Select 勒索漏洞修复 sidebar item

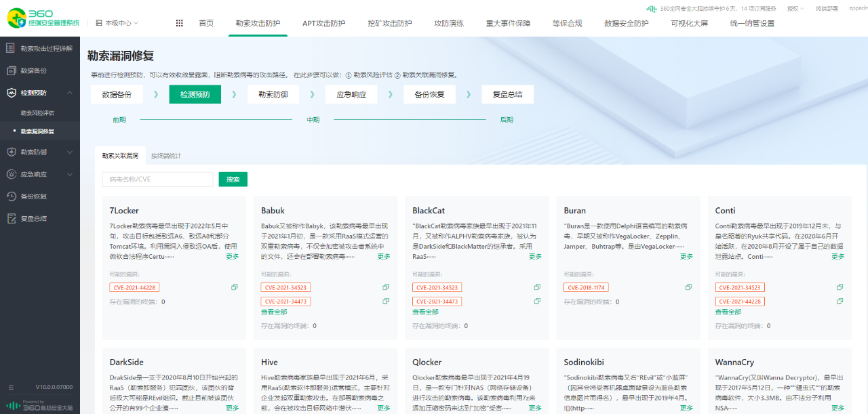(37, 131)
